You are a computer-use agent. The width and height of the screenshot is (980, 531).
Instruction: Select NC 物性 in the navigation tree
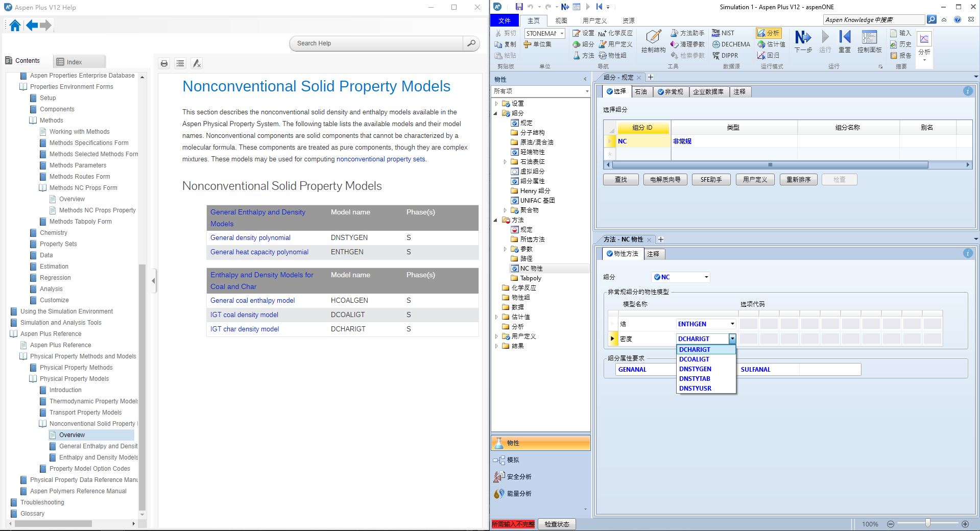pos(531,269)
